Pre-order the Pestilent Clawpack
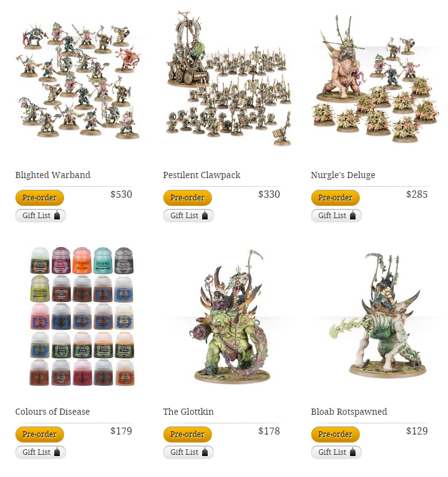The image size is (448, 477). tap(187, 198)
